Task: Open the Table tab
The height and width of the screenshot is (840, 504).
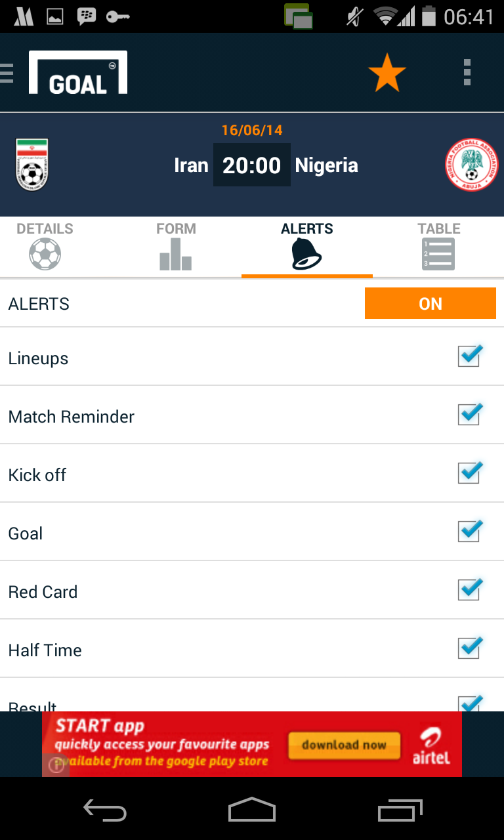Action: point(438,246)
